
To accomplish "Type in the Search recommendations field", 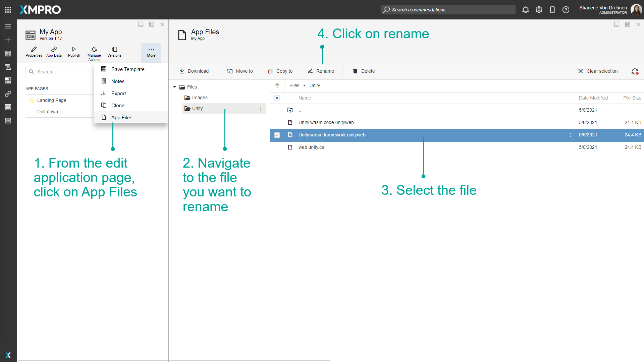I will tap(447, 10).
